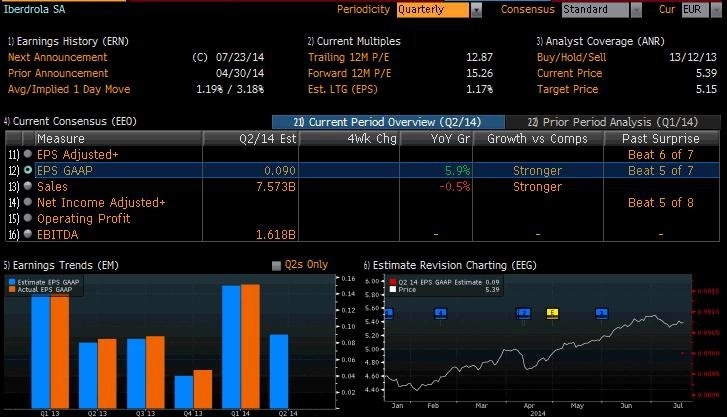Click Beat 6 of 7 in EPS Adjusted+ row
727x417 pixels.
point(661,154)
